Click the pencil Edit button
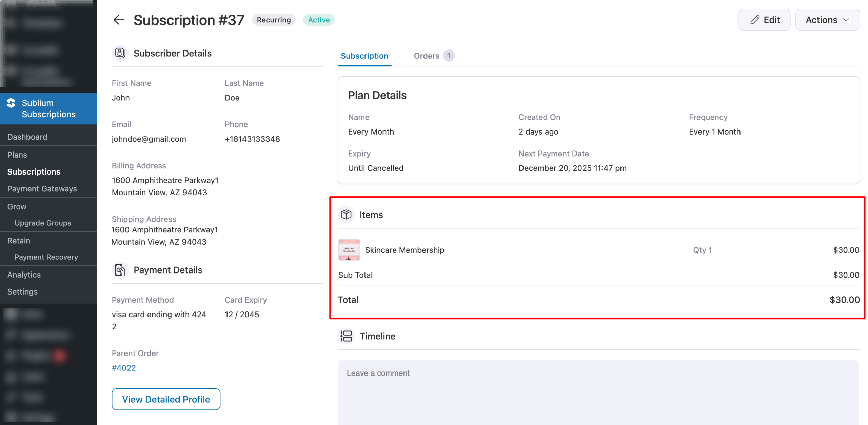Screen dimensions: 868x425 pos(764,20)
